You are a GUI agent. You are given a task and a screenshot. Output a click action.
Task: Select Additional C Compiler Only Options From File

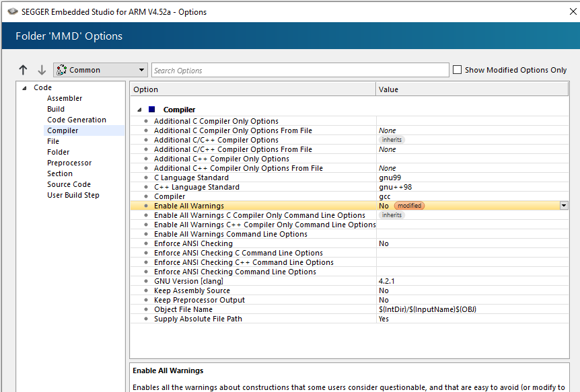349,130
